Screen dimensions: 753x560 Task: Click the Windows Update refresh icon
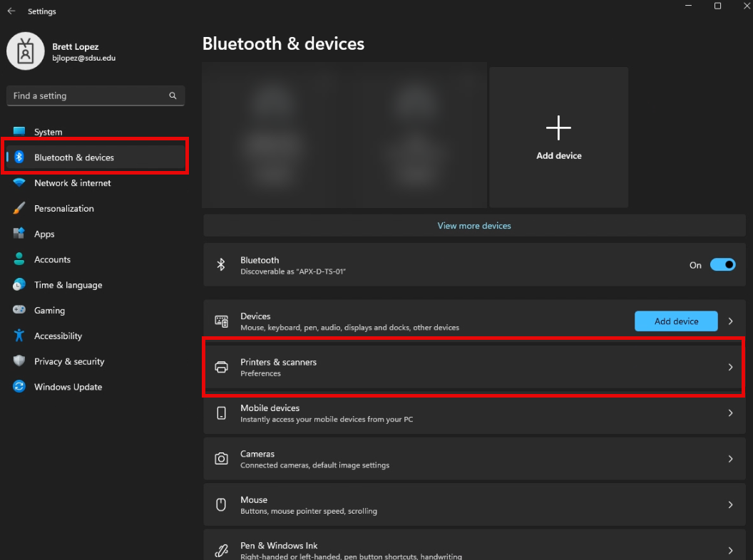19,386
